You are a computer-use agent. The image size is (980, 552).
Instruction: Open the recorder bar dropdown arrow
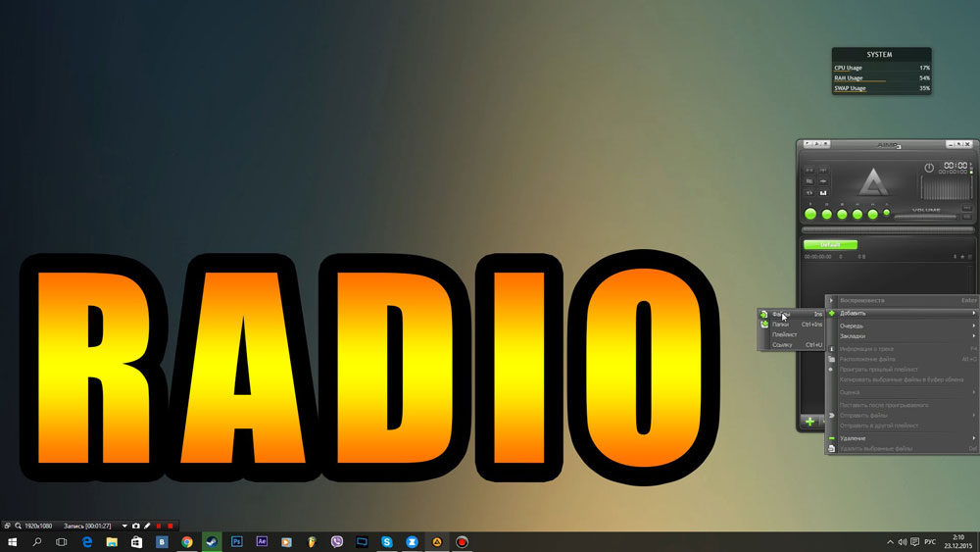pyautogui.click(x=124, y=526)
